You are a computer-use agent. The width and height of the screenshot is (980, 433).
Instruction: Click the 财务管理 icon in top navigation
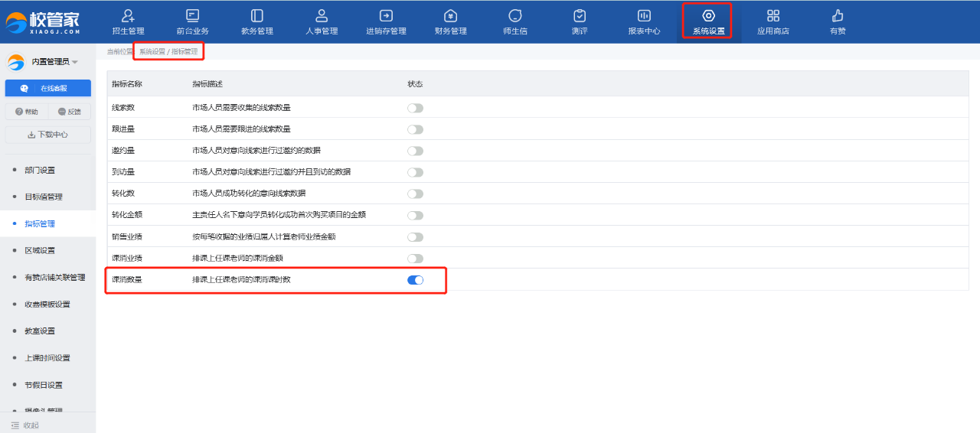click(450, 16)
